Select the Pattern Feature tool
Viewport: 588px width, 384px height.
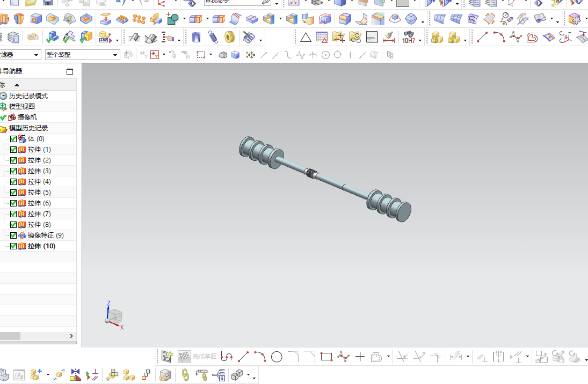click(x=139, y=19)
